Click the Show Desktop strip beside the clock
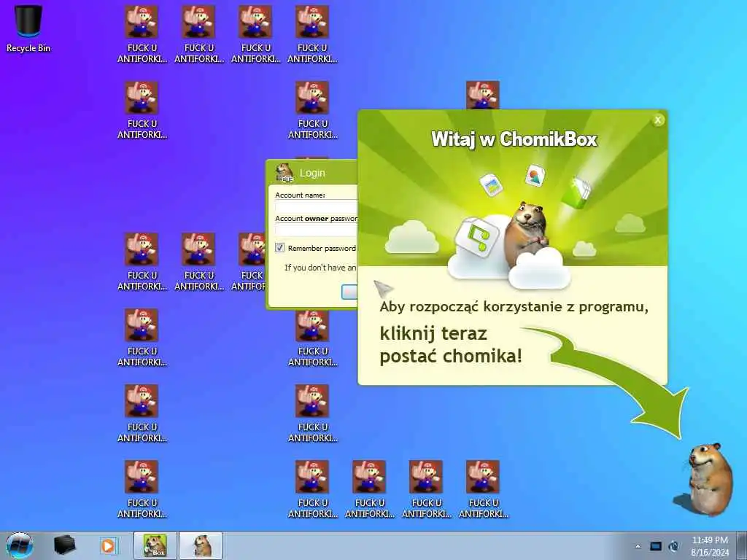Screen dimensions: 747x560 (x=743, y=545)
